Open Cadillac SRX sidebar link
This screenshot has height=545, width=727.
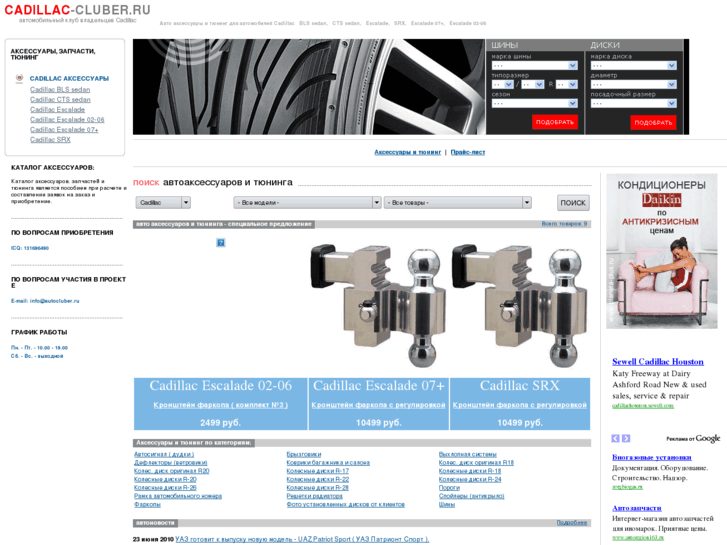click(x=50, y=140)
